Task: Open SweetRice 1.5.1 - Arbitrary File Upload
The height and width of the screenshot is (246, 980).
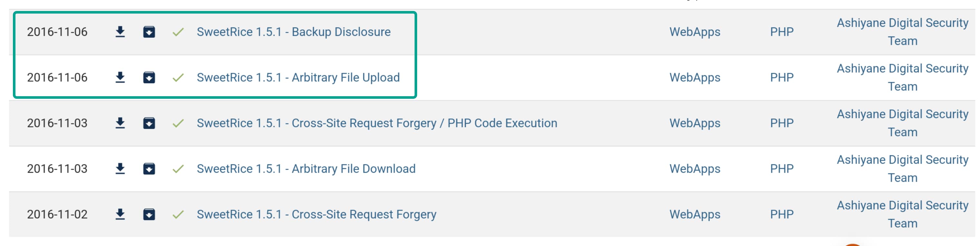Action: (298, 78)
